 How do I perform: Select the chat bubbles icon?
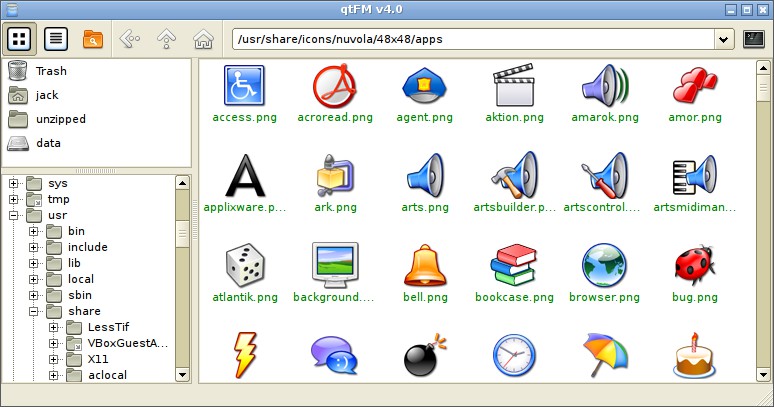(334, 355)
